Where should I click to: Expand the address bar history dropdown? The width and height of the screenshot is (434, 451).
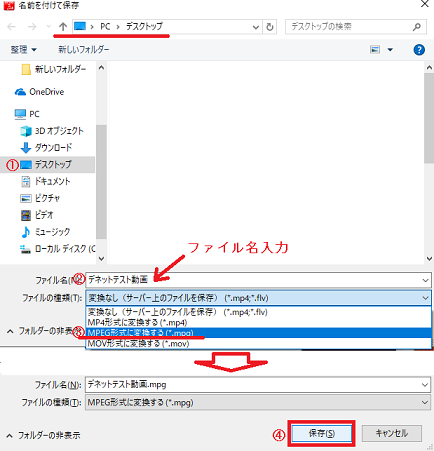256,27
